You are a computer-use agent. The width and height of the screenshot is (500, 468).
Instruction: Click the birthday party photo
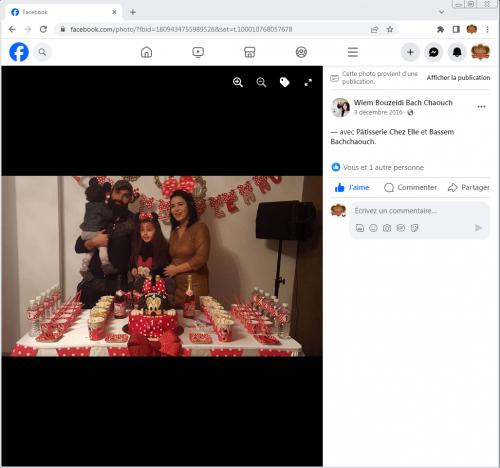[162, 266]
